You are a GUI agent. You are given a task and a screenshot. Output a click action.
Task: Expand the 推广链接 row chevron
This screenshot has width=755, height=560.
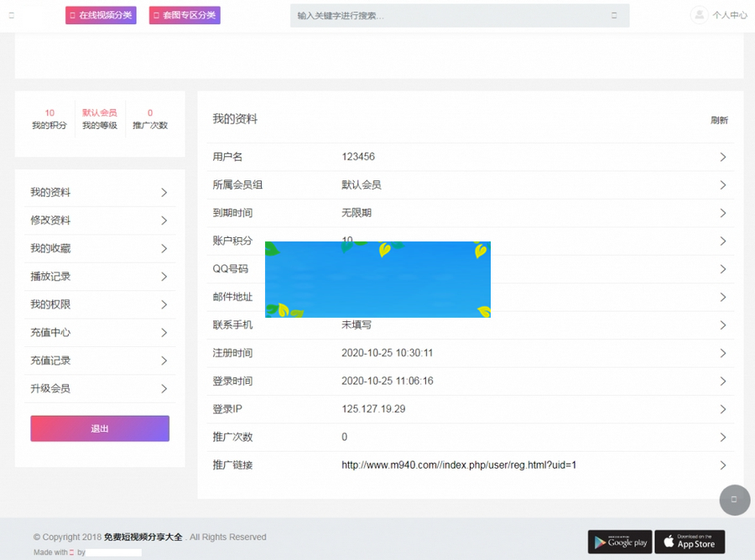click(722, 464)
